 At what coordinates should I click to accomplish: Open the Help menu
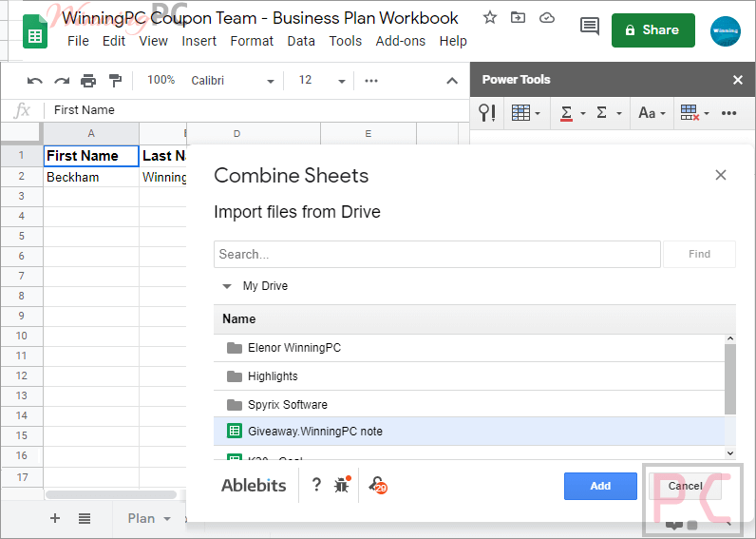(x=453, y=41)
